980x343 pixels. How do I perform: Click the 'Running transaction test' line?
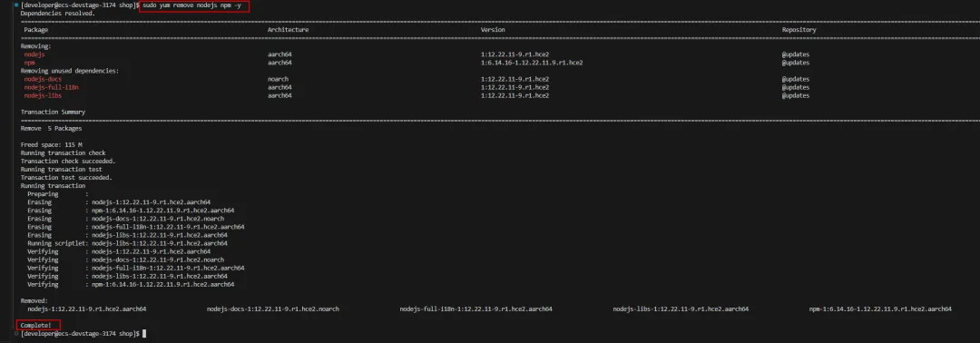(62, 170)
